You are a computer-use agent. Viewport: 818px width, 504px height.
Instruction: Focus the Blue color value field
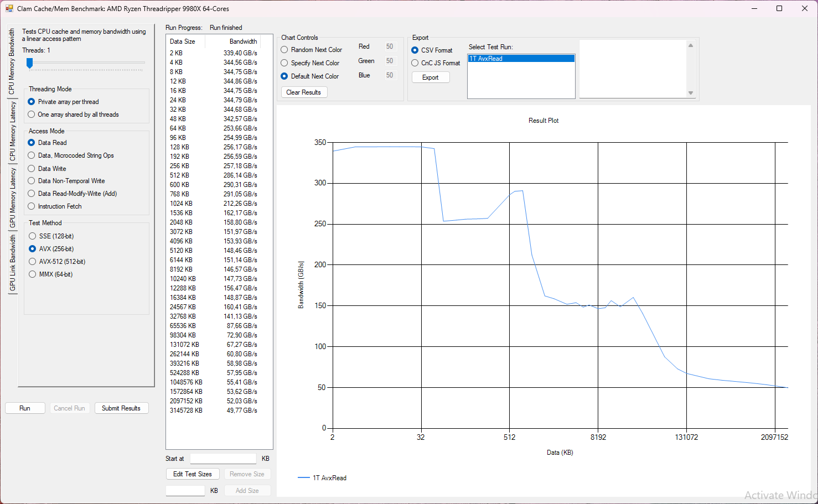390,75
